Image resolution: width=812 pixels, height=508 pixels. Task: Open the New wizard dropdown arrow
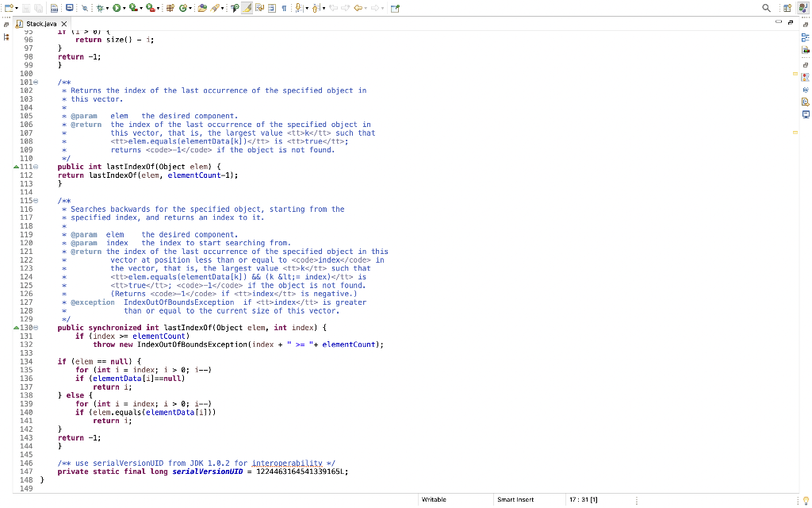[17, 8]
